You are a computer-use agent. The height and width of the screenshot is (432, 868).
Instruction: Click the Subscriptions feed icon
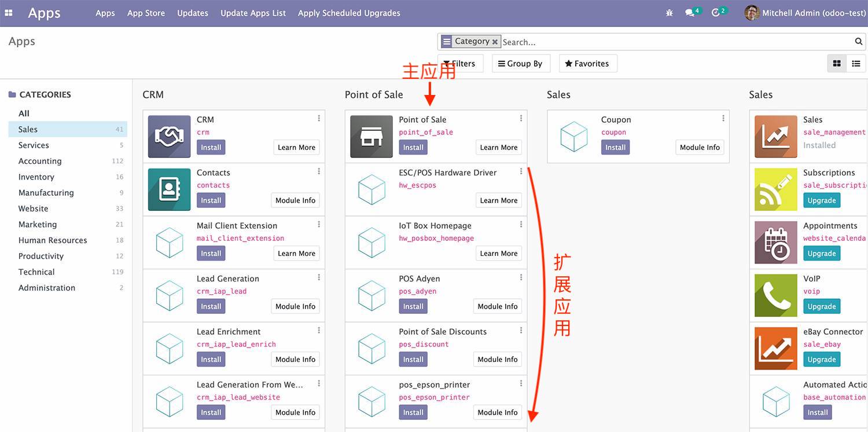click(775, 189)
